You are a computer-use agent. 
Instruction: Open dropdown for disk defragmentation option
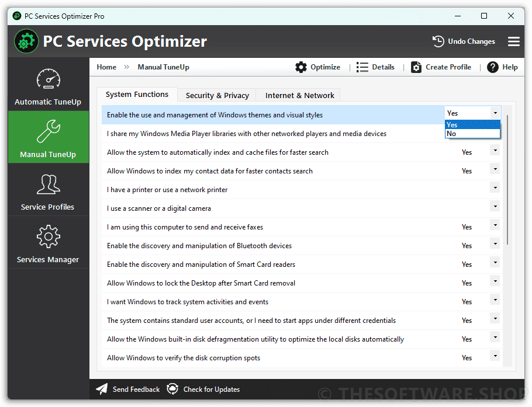[x=495, y=337]
